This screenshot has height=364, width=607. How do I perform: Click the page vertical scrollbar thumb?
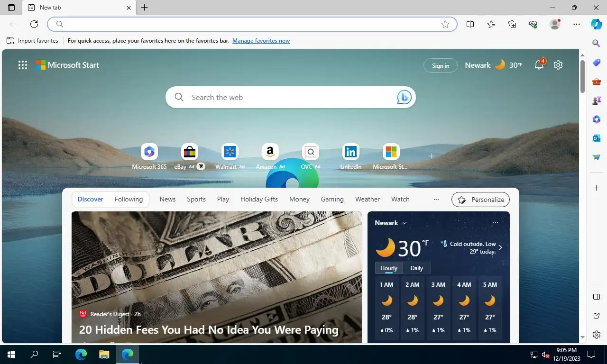583,76
